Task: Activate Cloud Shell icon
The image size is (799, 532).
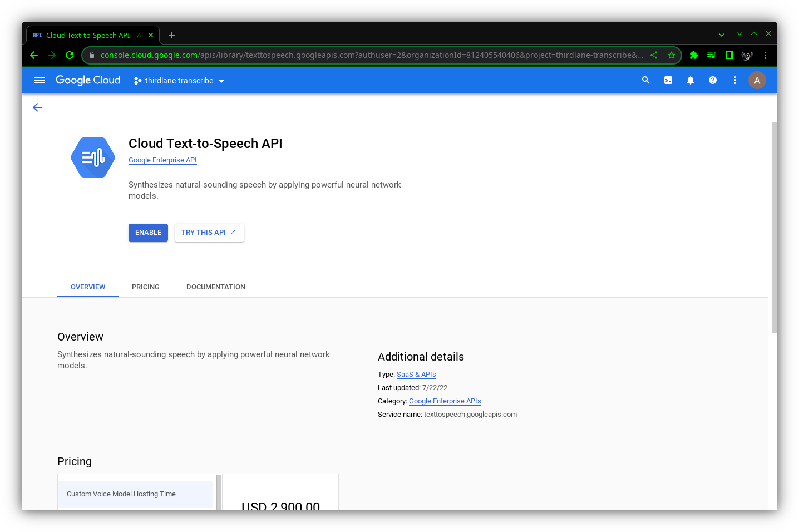Action: pyautogui.click(x=668, y=80)
